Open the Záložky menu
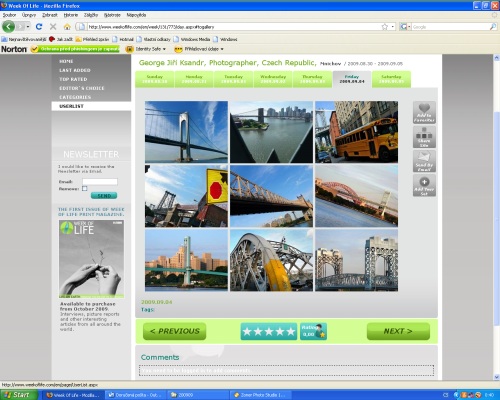Image resolution: width=500 pixels, height=400 pixels. [x=91, y=15]
